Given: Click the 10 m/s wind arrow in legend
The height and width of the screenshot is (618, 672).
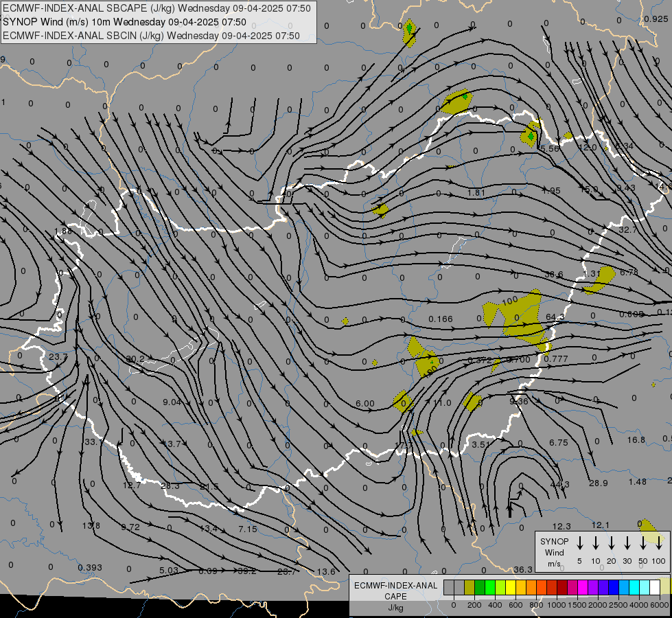Looking at the screenshot, I should point(596,543).
